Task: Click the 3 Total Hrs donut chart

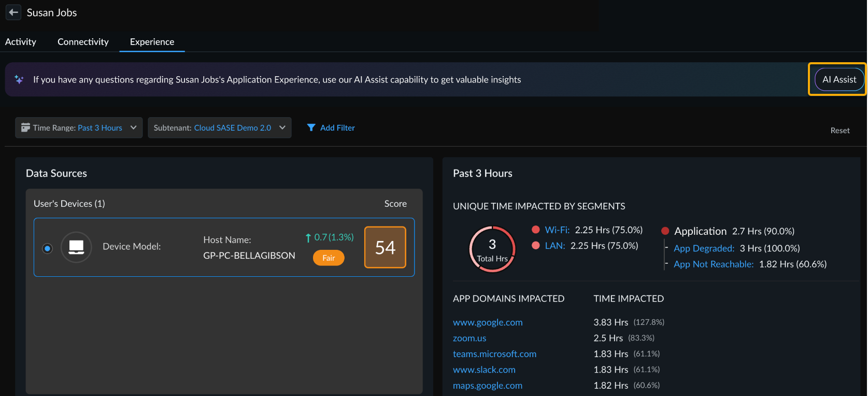Action: [492, 249]
